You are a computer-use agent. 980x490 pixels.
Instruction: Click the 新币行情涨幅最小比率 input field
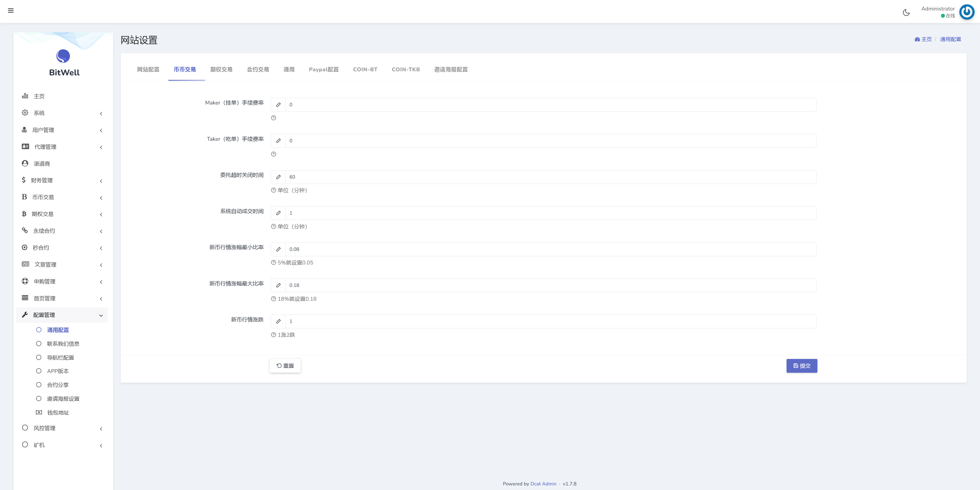point(550,249)
